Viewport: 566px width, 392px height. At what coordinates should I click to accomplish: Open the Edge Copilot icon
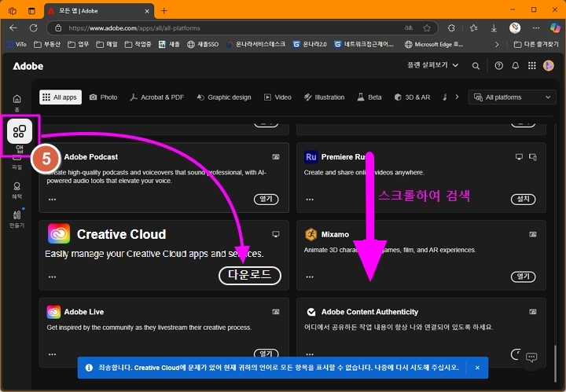[x=555, y=27]
